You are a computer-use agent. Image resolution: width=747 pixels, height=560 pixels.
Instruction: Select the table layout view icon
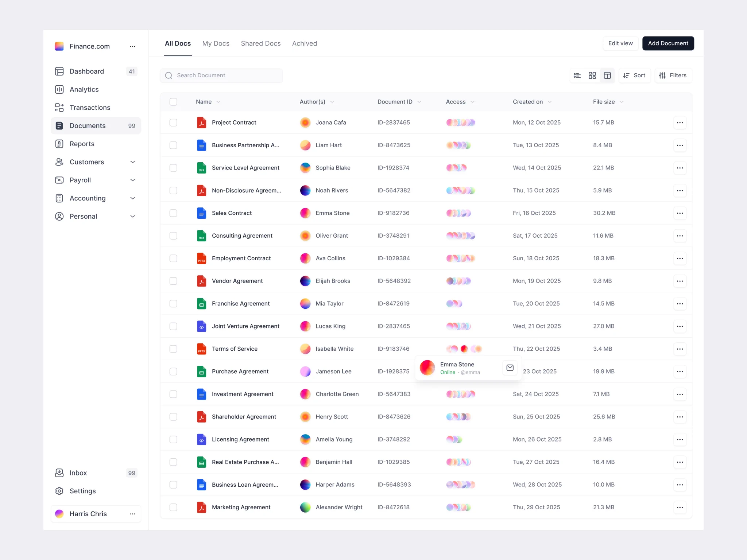(x=607, y=75)
